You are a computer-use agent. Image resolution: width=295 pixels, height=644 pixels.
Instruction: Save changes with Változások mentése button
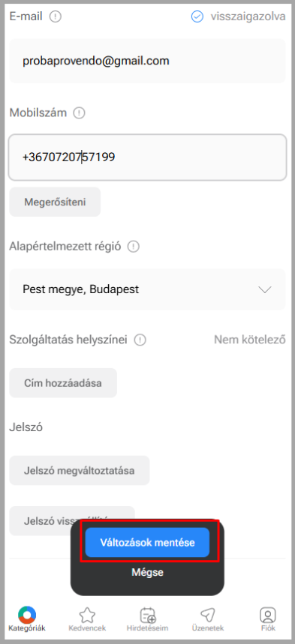tap(147, 543)
